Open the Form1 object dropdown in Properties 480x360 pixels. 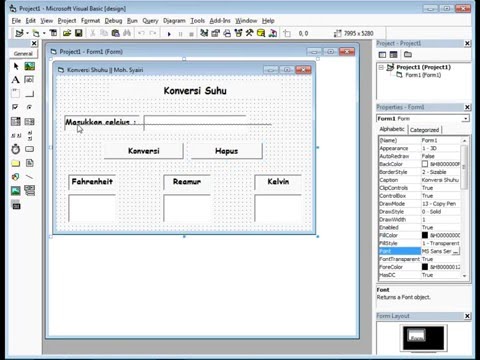point(466,119)
